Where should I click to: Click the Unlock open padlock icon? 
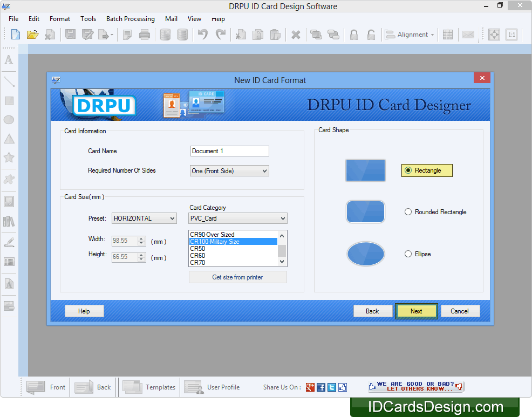[x=371, y=35]
